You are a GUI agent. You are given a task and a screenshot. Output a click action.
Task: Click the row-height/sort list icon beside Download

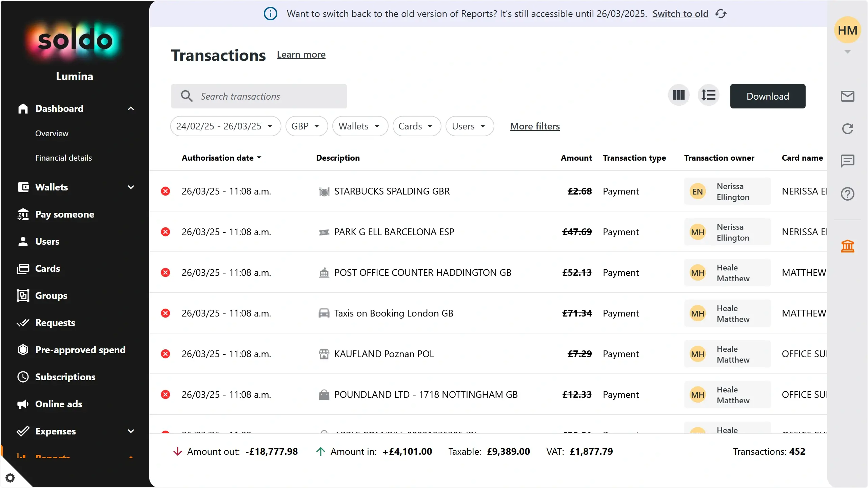pos(709,95)
